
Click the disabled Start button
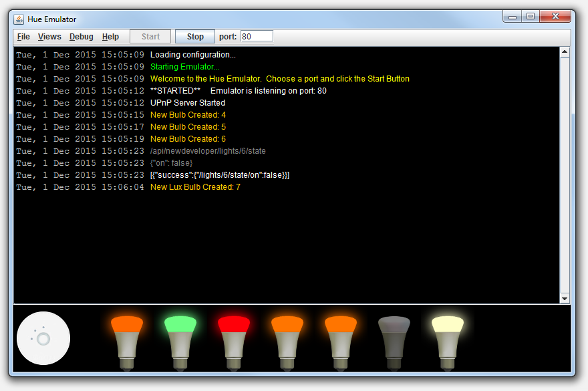coord(150,37)
